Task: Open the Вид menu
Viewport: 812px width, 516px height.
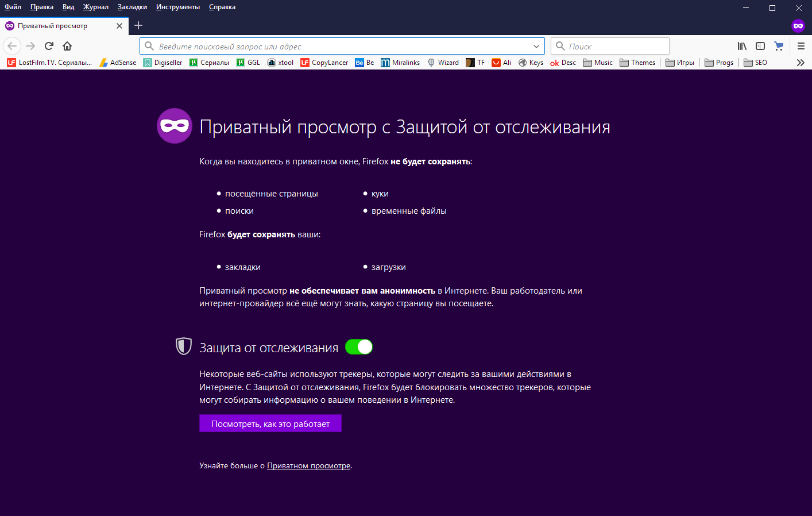Action: pyautogui.click(x=68, y=7)
